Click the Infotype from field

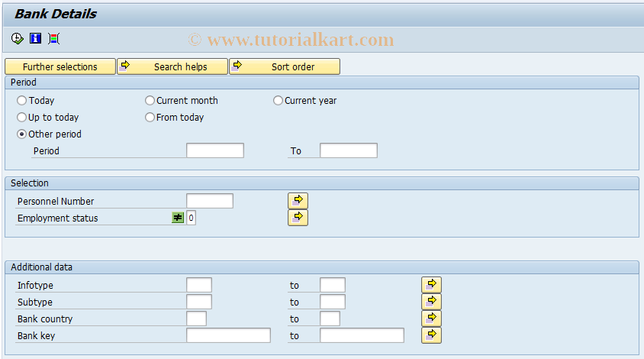point(199,285)
